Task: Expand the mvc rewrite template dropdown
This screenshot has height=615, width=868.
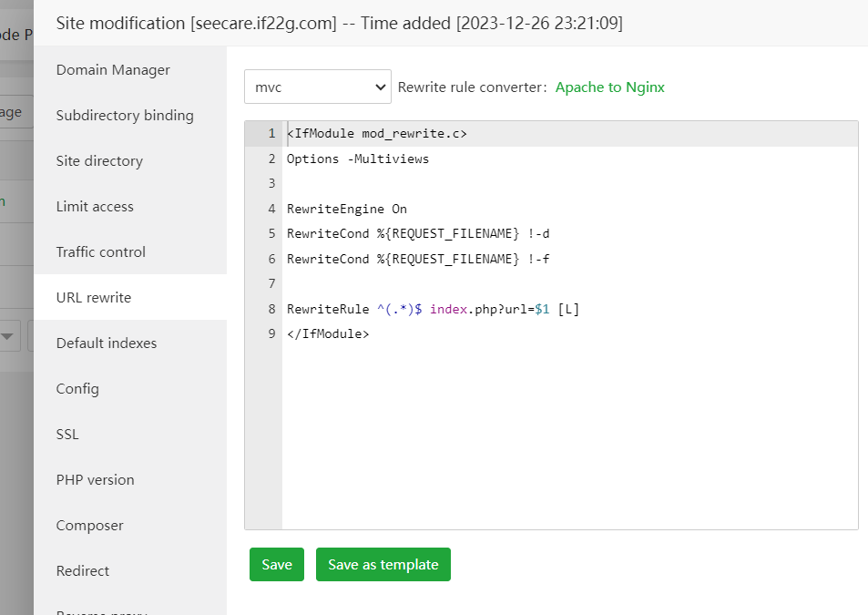Action: click(317, 87)
